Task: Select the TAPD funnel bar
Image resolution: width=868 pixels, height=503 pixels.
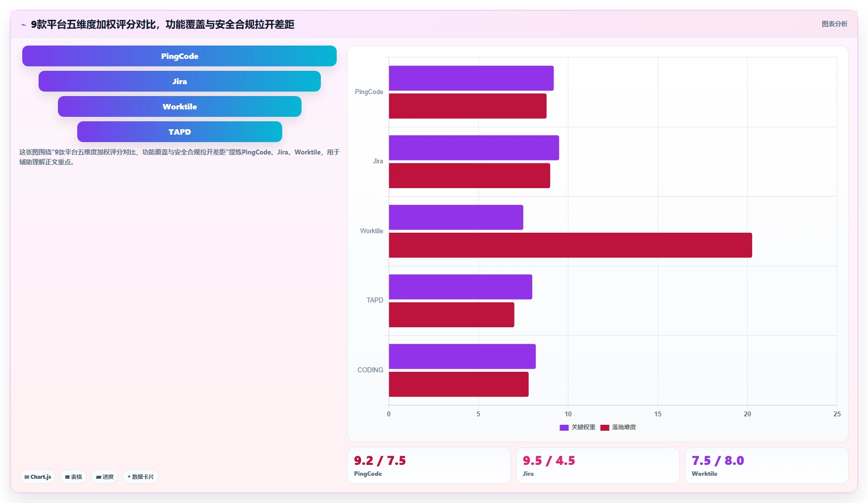Action: point(179,132)
